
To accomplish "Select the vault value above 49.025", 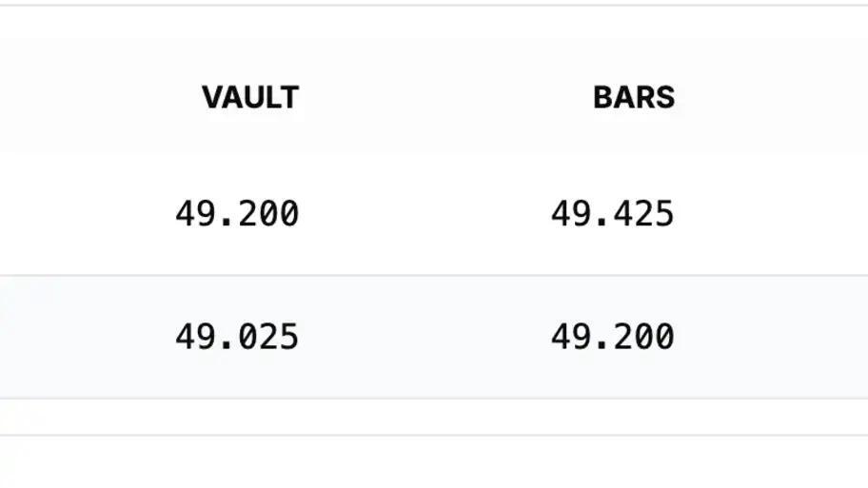I will point(237,213).
